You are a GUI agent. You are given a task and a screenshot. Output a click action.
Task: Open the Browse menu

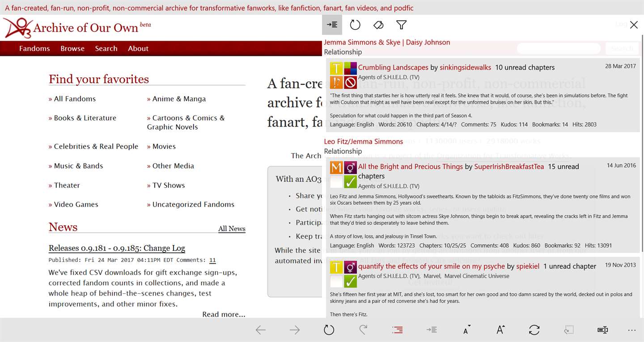coord(72,48)
